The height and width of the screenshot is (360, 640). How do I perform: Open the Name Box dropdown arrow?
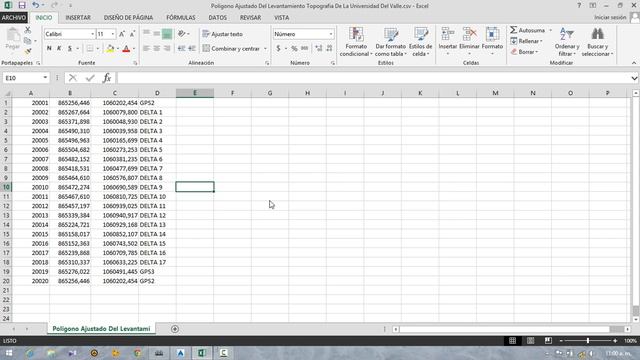tap(45, 78)
